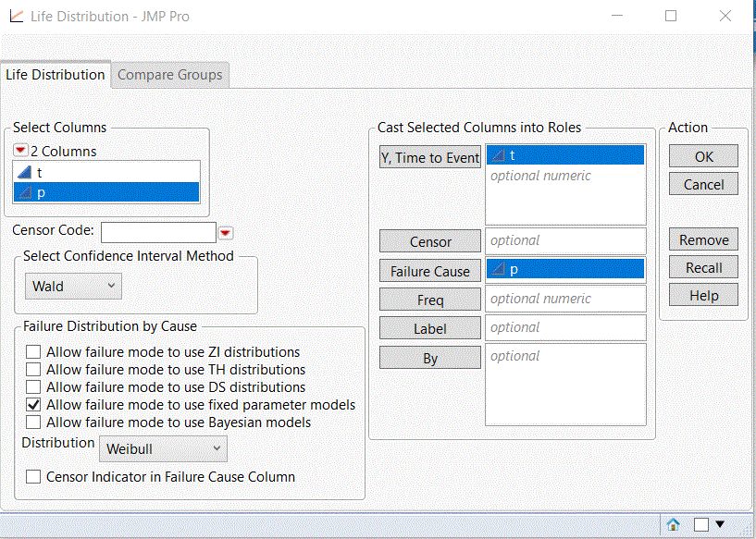This screenshot has height=539, width=756.
Task: Open the Weibull distribution dropdown
Action: pyautogui.click(x=162, y=448)
